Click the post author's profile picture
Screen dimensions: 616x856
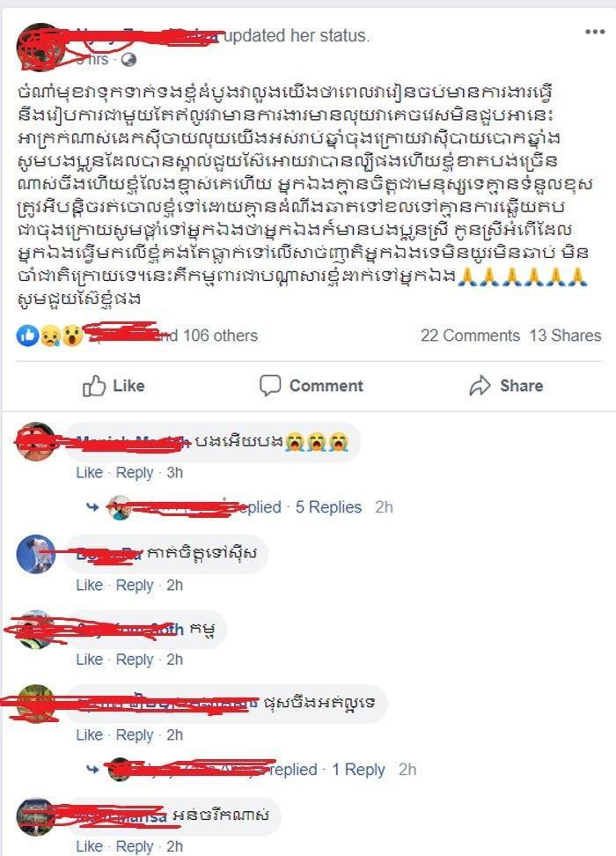click(x=41, y=46)
